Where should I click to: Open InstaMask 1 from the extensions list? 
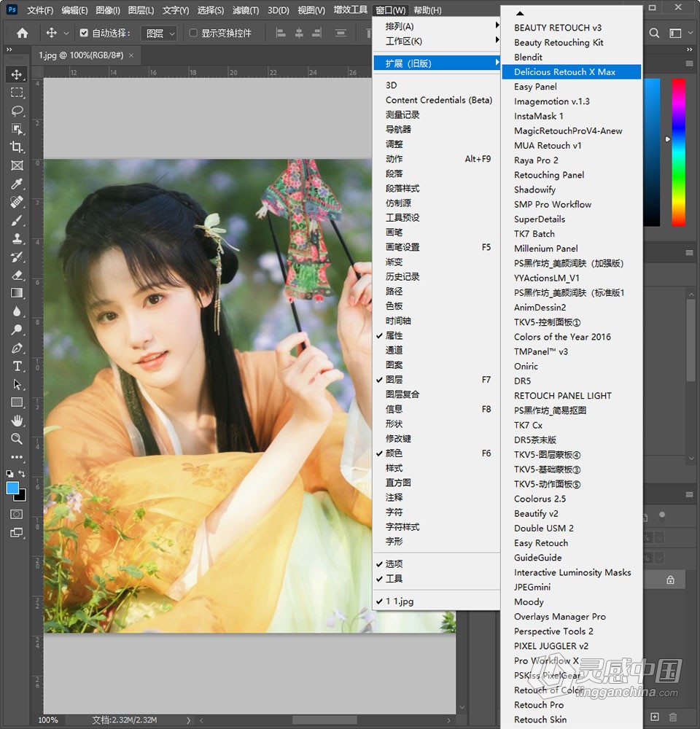coord(538,116)
